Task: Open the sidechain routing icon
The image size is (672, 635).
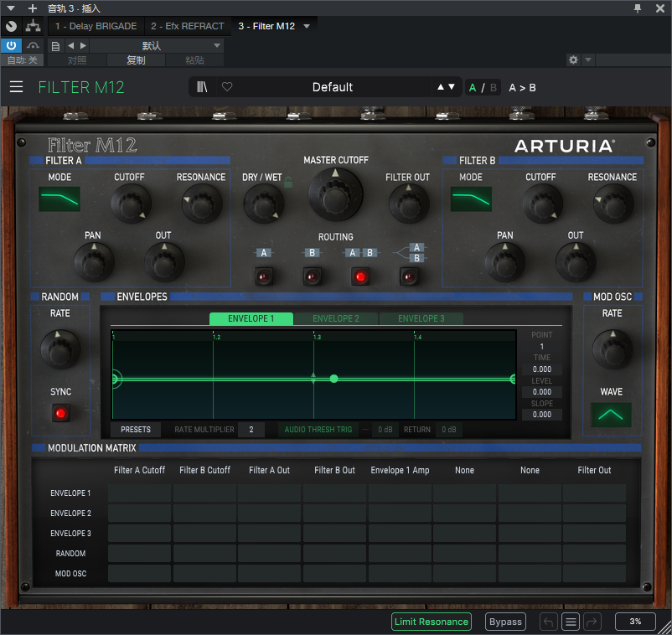Action: (33, 26)
